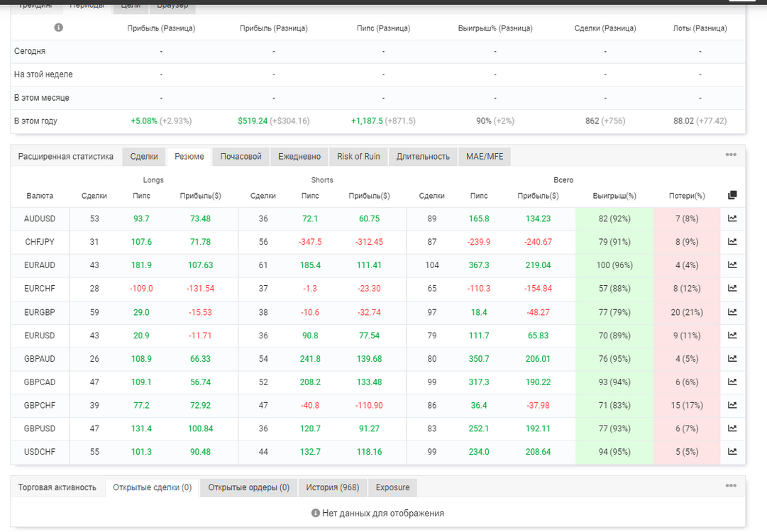Click the -347.5 shorts pips value
The width and height of the screenshot is (767, 532).
pos(310,242)
